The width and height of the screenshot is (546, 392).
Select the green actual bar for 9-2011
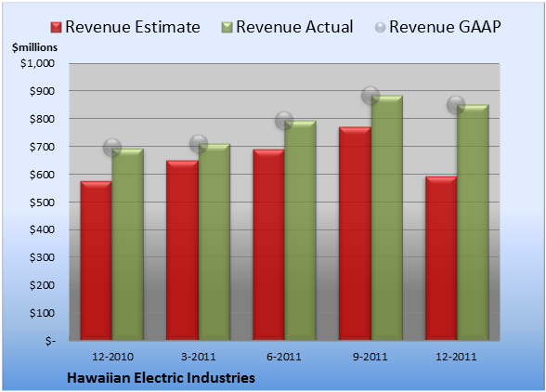pyautogui.click(x=387, y=217)
